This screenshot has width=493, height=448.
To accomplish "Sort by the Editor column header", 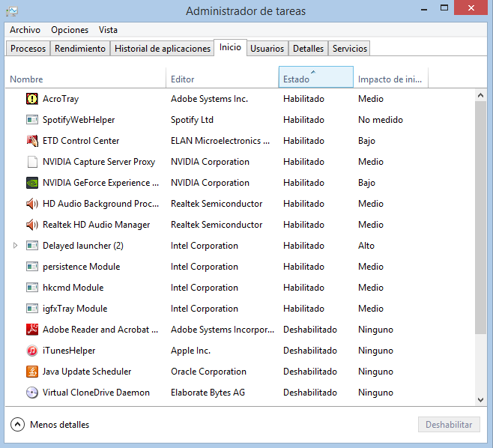I will 222,77.
